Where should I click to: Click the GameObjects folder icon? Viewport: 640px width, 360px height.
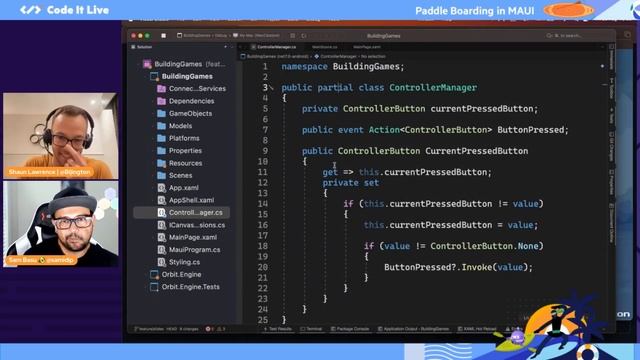pyautogui.click(x=162, y=113)
